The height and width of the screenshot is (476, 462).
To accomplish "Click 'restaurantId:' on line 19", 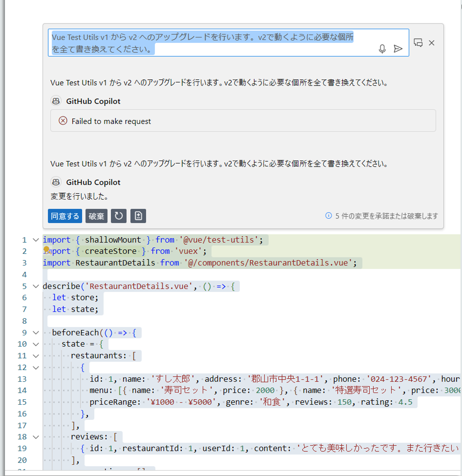I will 153,448.
